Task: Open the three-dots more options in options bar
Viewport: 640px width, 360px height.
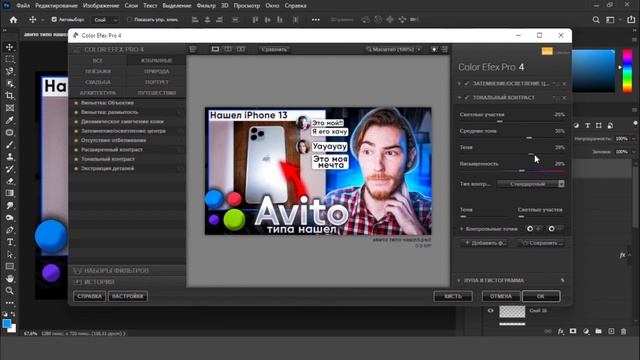Action: click(316, 20)
